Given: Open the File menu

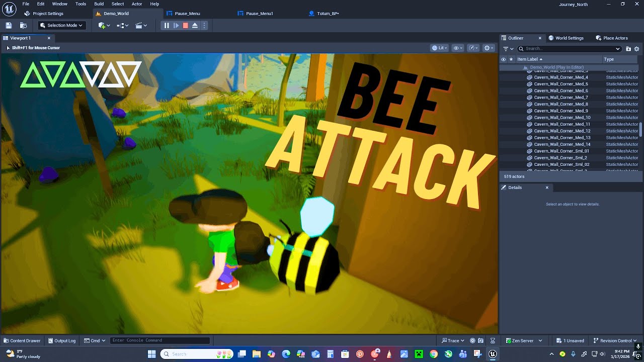Looking at the screenshot, I should [26, 4].
